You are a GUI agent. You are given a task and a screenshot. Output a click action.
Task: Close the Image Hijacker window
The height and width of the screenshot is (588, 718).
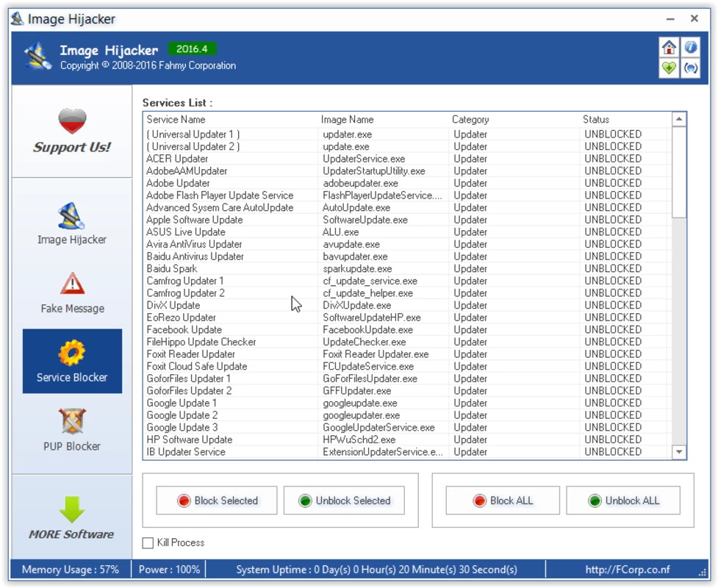(x=694, y=18)
